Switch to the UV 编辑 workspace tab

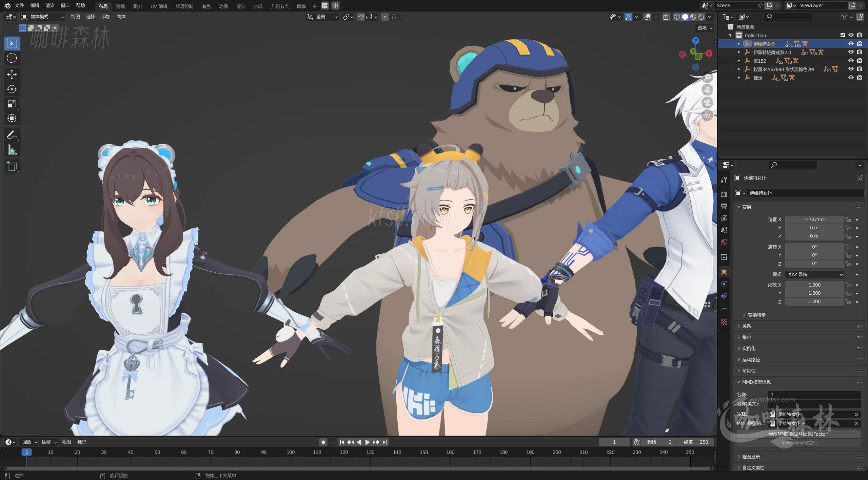[159, 6]
